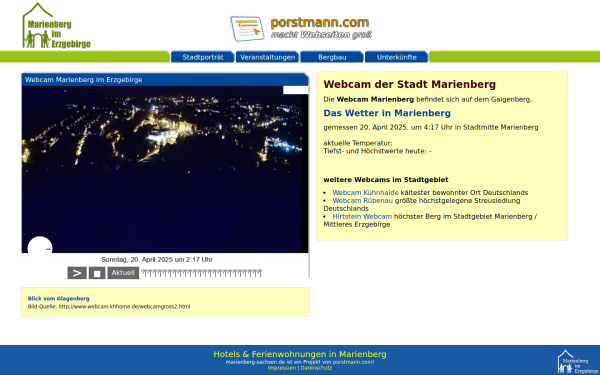This screenshot has height=375, width=600.
Task: Show the current webcam image via Aktuell
Action: pos(123,273)
